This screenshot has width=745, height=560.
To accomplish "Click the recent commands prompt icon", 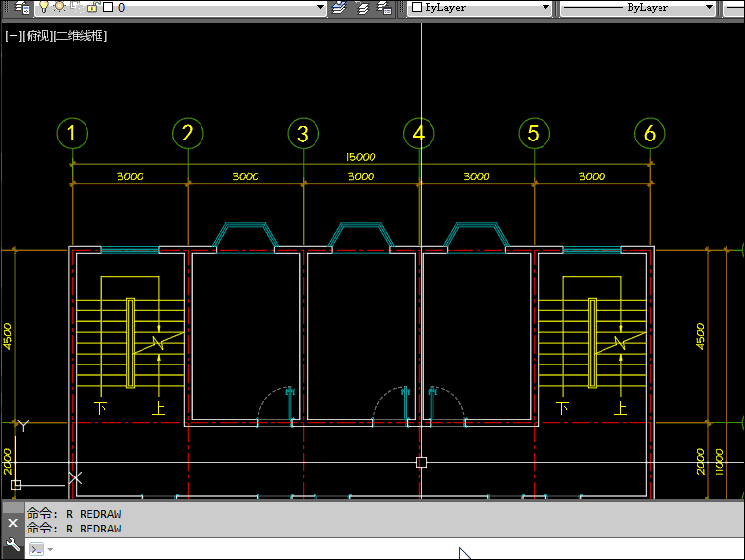I will pyautogui.click(x=37, y=549).
